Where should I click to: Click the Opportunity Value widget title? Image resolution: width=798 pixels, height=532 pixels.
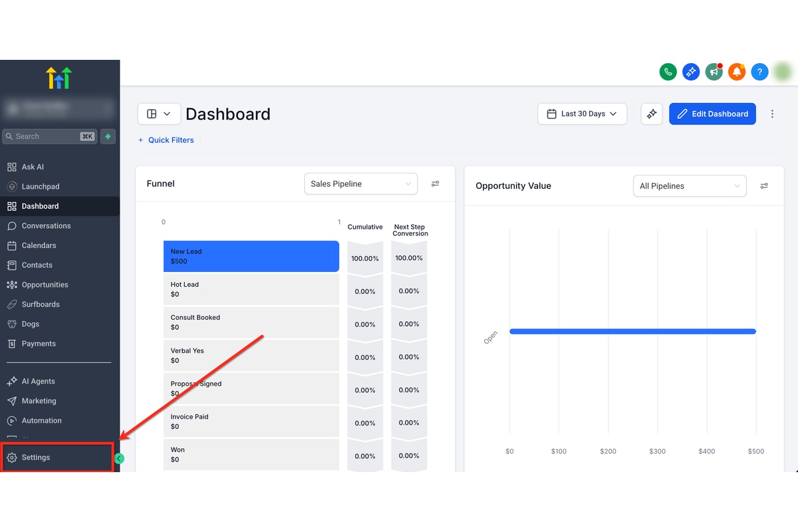513,186
